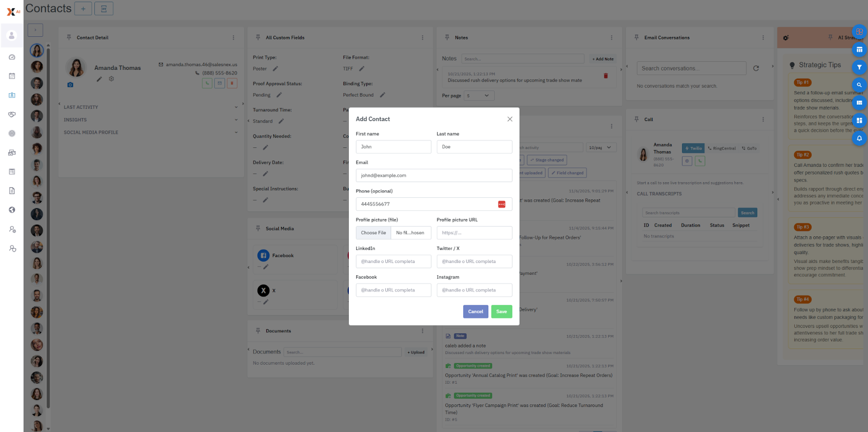Open the dashboard gauge icon in sidebar
This screenshot has height=432, width=868.
(12, 57)
